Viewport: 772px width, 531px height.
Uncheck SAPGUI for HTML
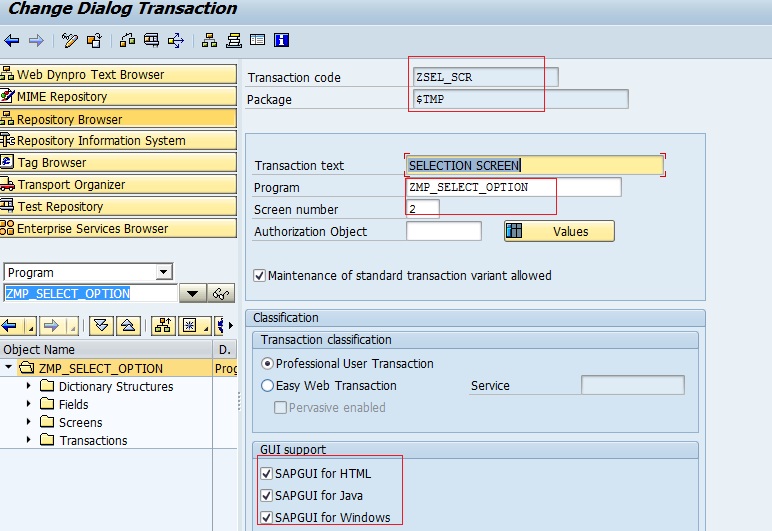pos(266,473)
